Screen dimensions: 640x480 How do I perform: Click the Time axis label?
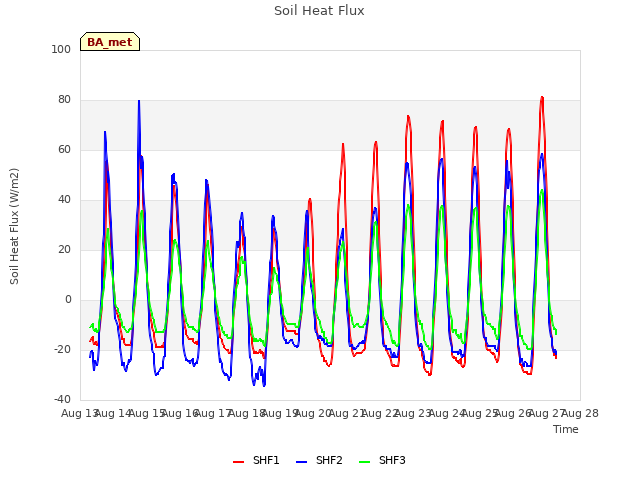coord(566,429)
